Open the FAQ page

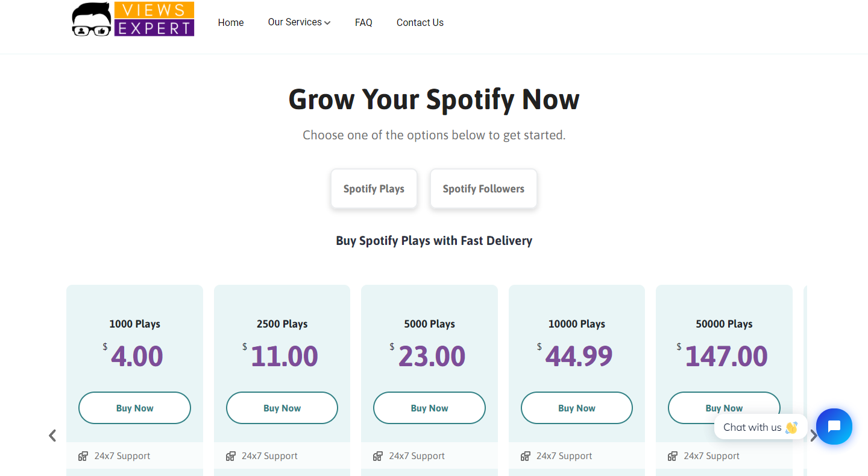tap(363, 22)
